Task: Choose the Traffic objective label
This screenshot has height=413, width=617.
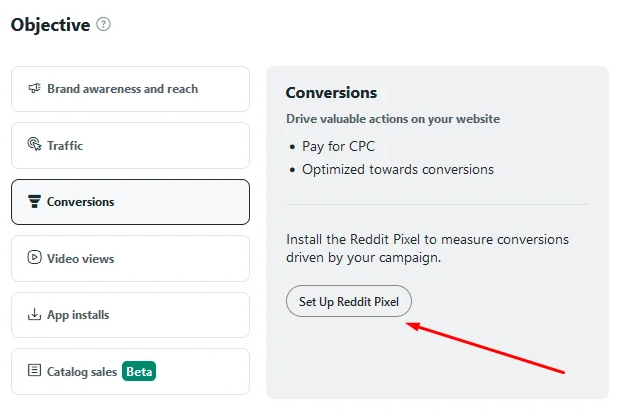Action: pos(65,146)
